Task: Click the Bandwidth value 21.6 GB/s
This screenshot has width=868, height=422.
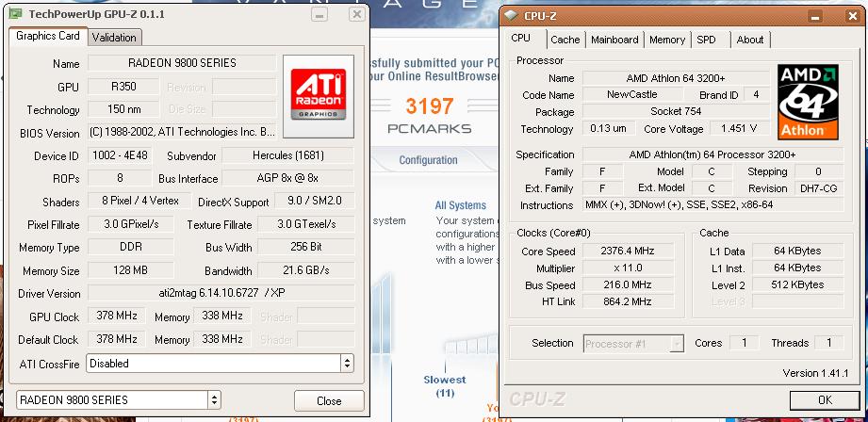Action: pos(306,270)
